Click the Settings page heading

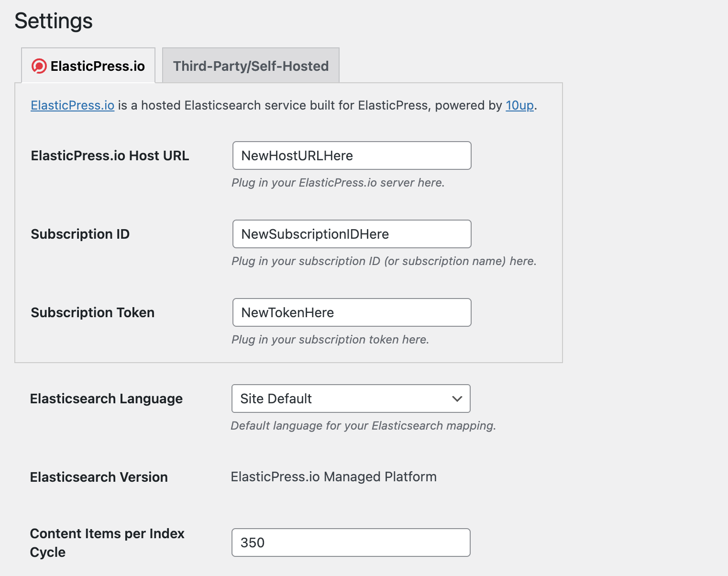click(54, 21)
